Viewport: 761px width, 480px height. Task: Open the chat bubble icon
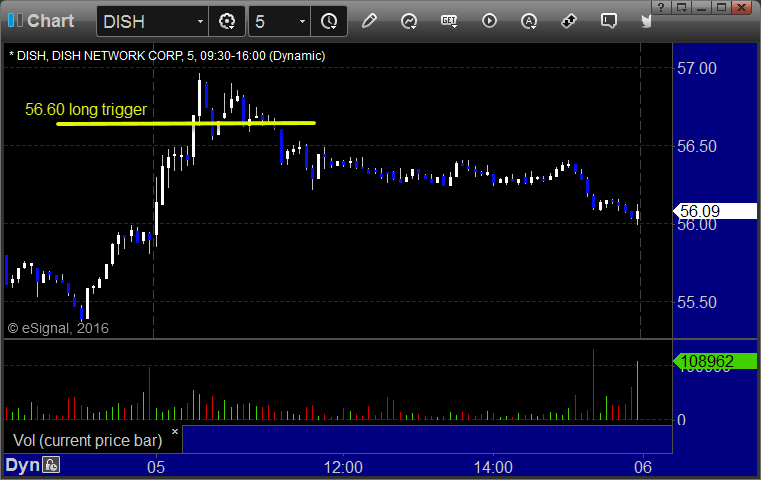click(609, 21)
